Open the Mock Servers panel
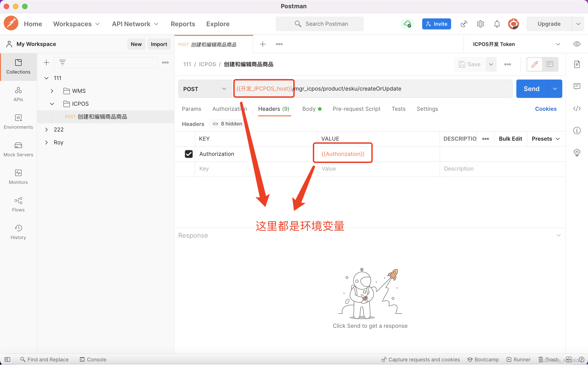Image resolution: width=588 pixels, height=365 pixels. 18,149
